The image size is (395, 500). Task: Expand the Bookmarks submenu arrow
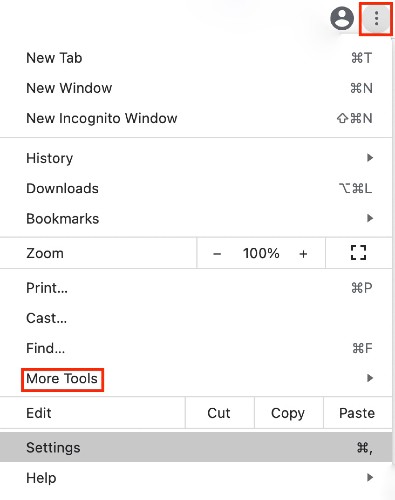click(370, 218)
